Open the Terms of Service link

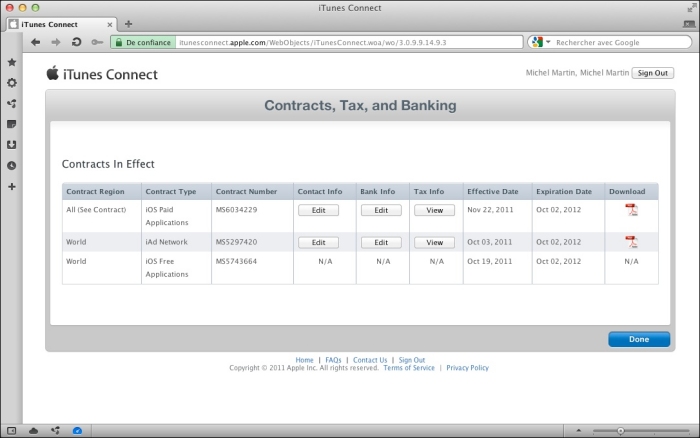tap(409, 368)
